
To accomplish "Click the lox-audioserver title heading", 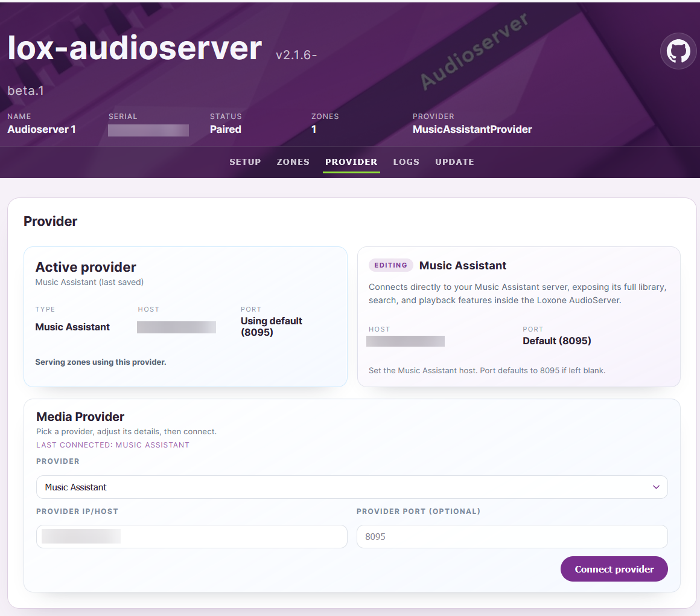I will [x=135, y=48].
